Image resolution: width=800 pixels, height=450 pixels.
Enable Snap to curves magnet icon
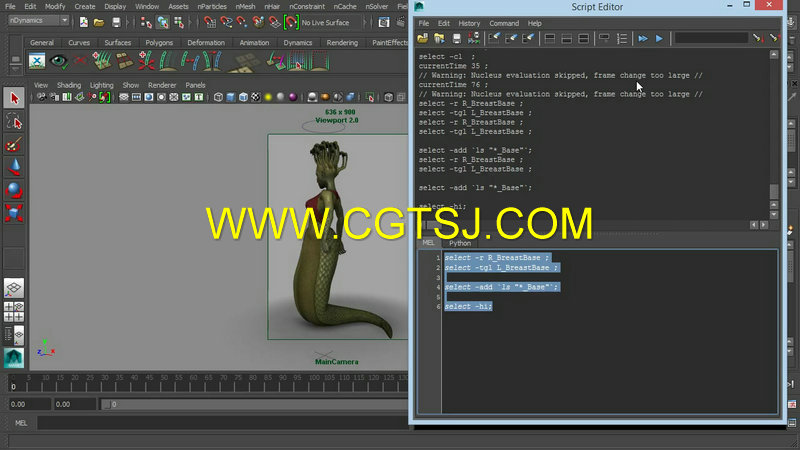tap(226, 22)
